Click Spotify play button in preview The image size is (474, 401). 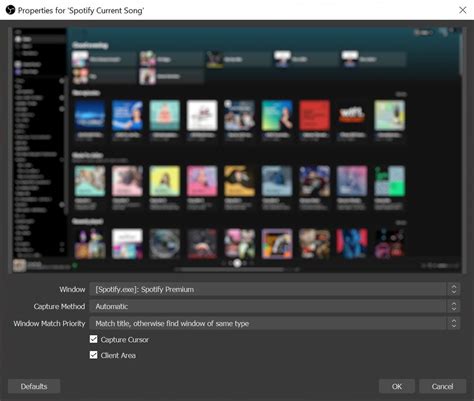pyautogui.click(x=237, y=263)
